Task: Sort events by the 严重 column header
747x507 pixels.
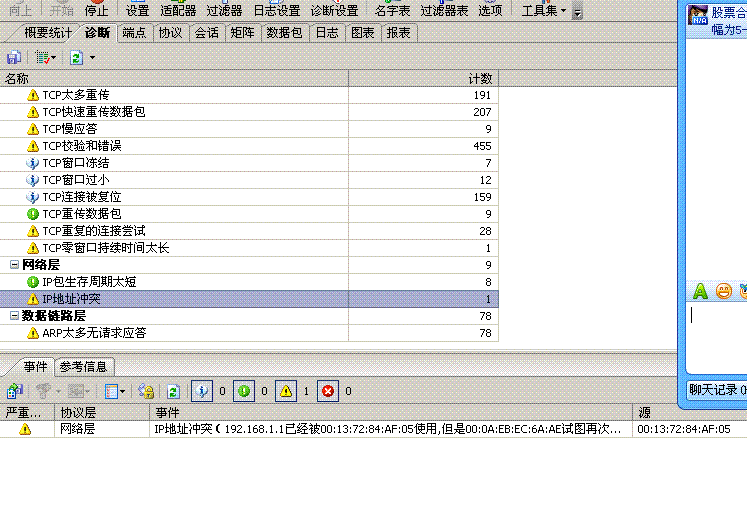Action: [27, 413]
